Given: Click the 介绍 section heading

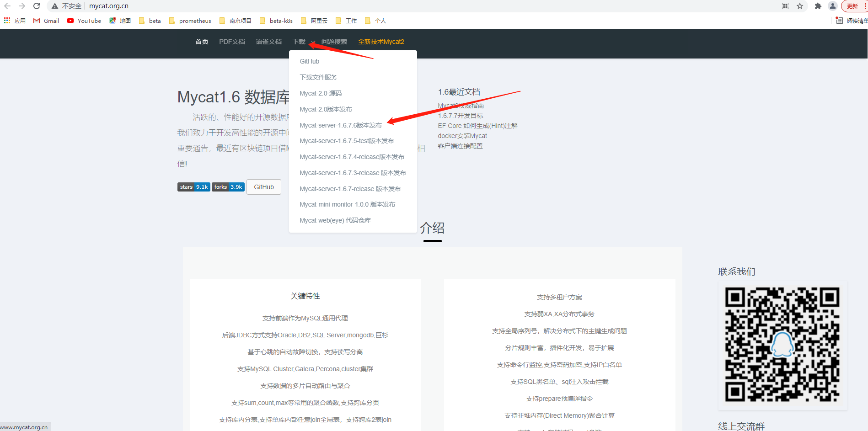Looking at the screenshot, I should (x=432, y=228).
